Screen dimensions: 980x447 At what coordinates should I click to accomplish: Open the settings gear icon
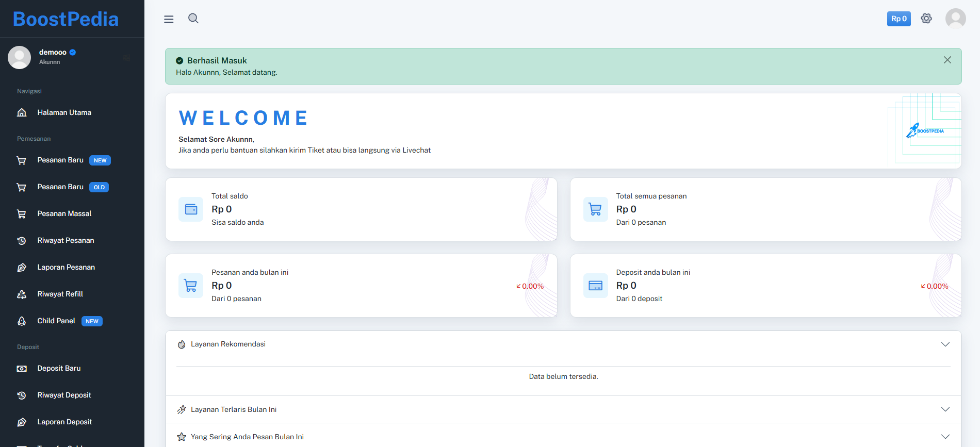[x=926, y=19]
